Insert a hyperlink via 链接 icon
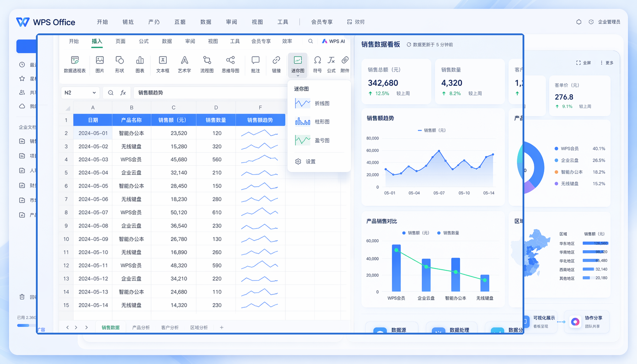This screenshot has height=364, width=637. click(277, 64)
